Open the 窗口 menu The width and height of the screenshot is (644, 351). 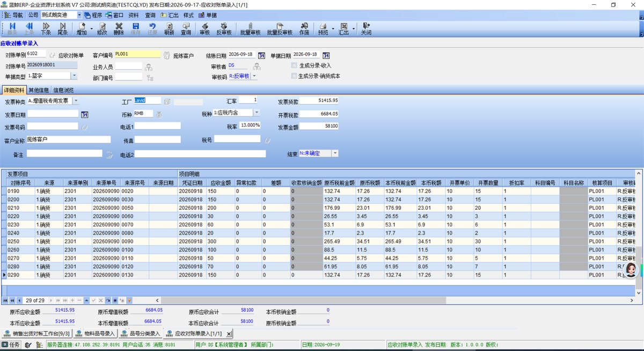[x=114, y=15]
